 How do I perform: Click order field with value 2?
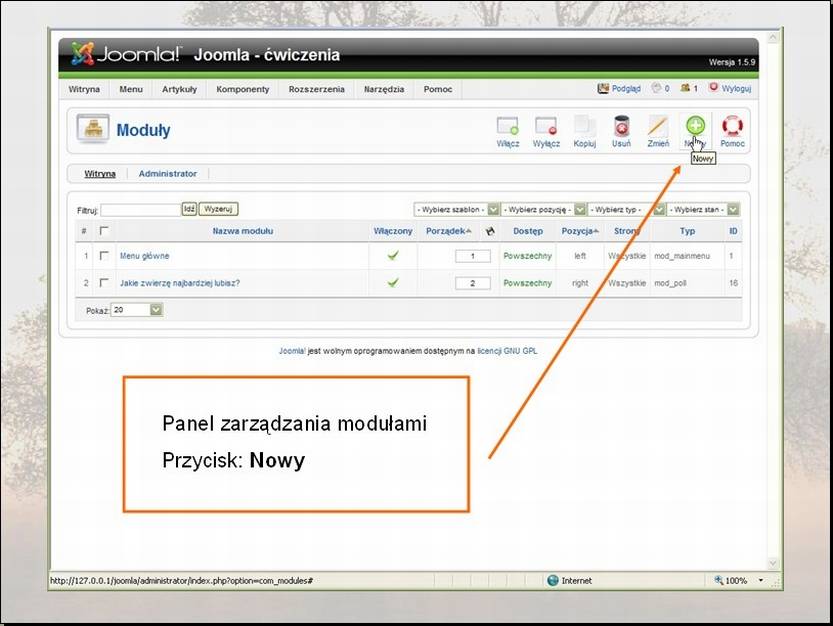472,283
